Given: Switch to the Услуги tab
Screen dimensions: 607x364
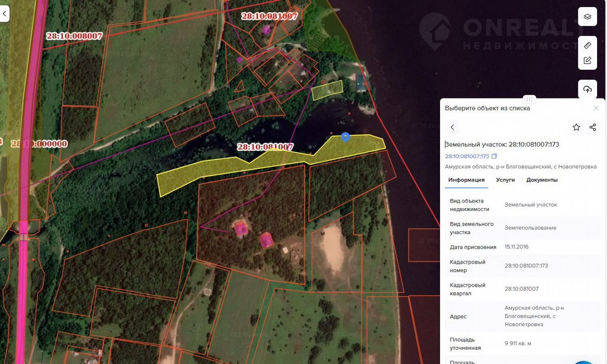Looking at the screenshot, I should 505,180.
